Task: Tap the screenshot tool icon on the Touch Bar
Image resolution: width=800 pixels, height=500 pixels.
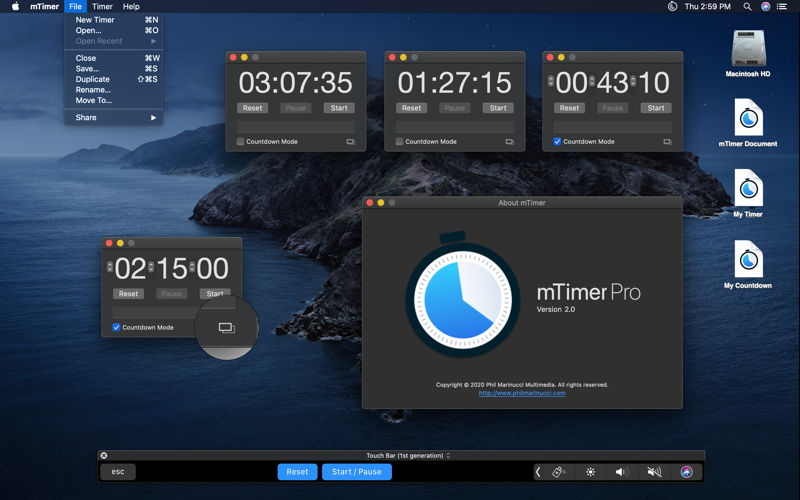Action: (x=559, y=472)
